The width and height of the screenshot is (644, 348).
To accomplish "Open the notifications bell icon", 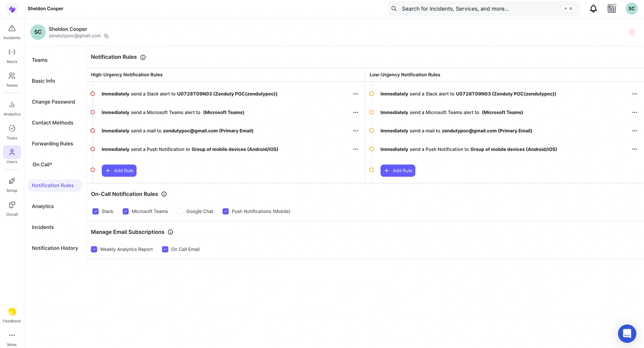I will point(593,9).
